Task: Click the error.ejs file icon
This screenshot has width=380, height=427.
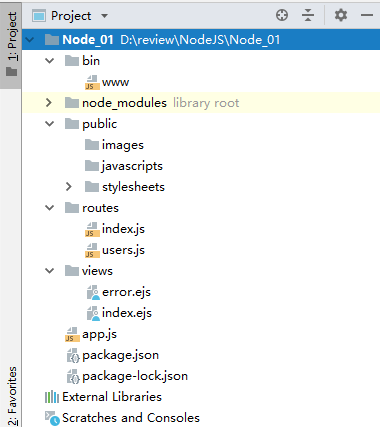Action: [x=93, y=292]
